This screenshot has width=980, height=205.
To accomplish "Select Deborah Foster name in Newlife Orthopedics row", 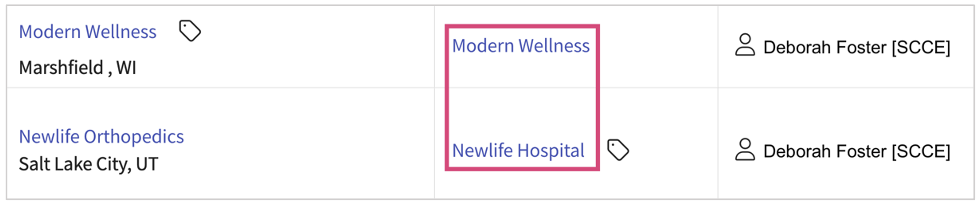I will pos(824,151).
